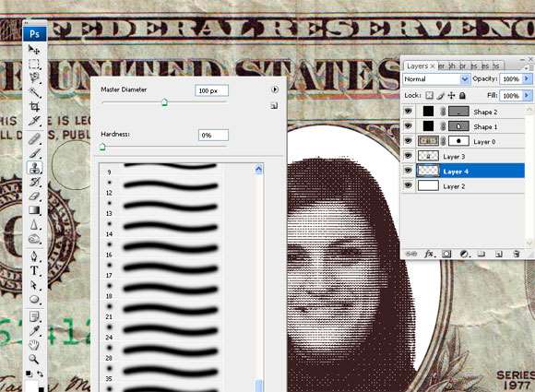The height and width of the screenshot is (392, 535).
Task: Expand the Opacity slider arrow
Action: 527,78
